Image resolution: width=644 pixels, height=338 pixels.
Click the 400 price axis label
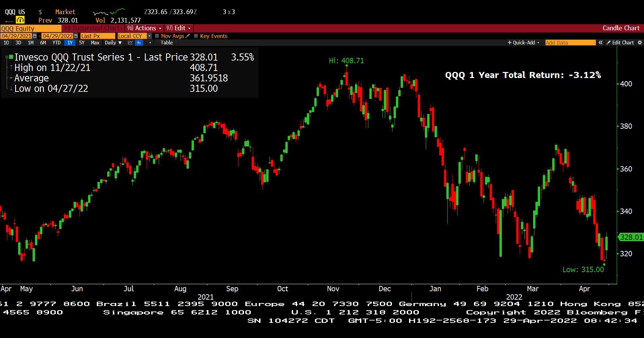[x=626, y=84]
